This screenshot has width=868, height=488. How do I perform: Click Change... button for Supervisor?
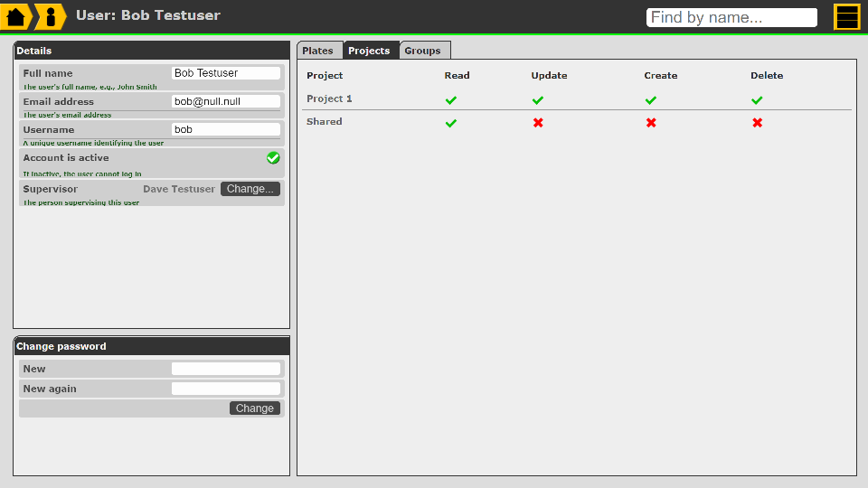pos(250,189)
